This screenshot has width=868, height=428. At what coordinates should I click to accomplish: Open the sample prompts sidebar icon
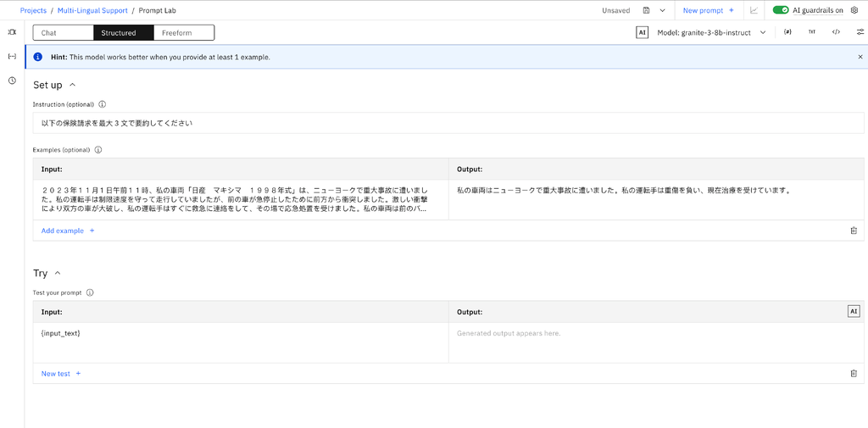(x=12, y=32)
